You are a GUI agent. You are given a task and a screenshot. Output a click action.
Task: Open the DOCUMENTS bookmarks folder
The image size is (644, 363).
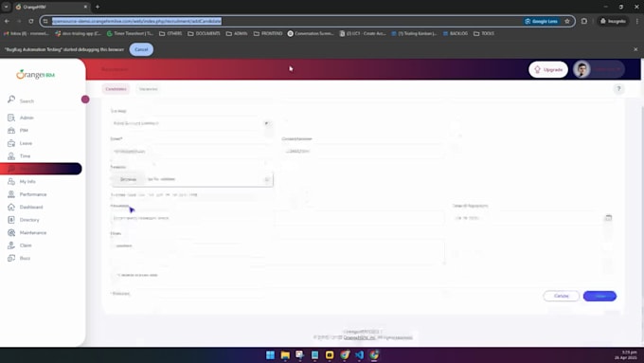[x=204, y=34]
